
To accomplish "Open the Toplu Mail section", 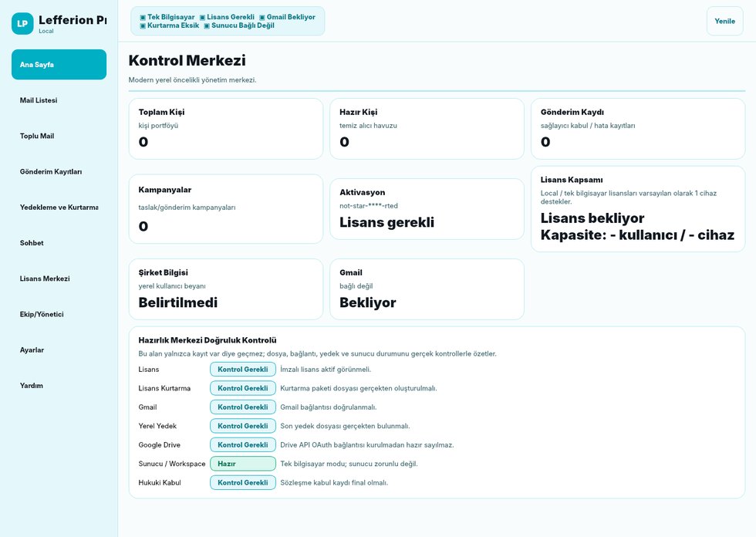I will click(x=59, y=136).
